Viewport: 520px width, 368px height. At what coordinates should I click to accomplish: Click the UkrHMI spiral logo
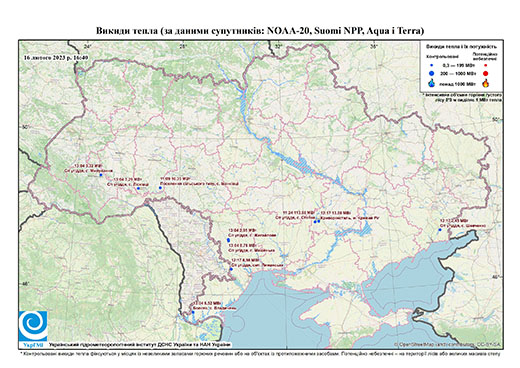coord(33,326)
